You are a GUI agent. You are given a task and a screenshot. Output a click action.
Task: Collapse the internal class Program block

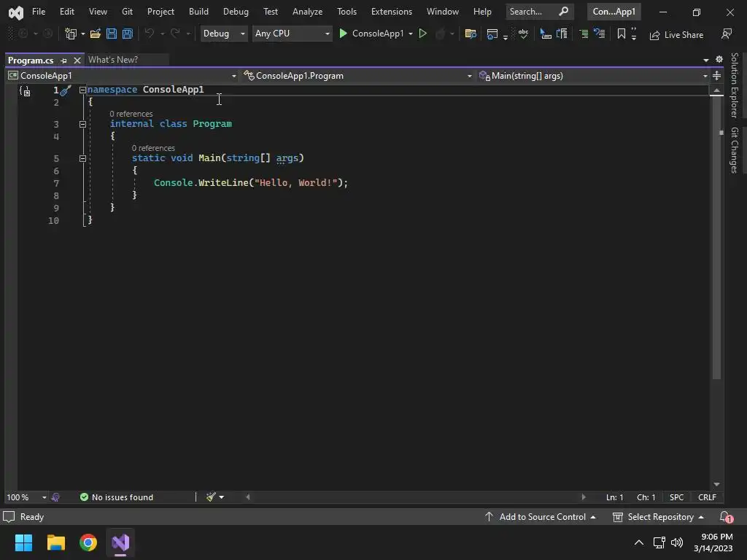click(x=82, y=124)
